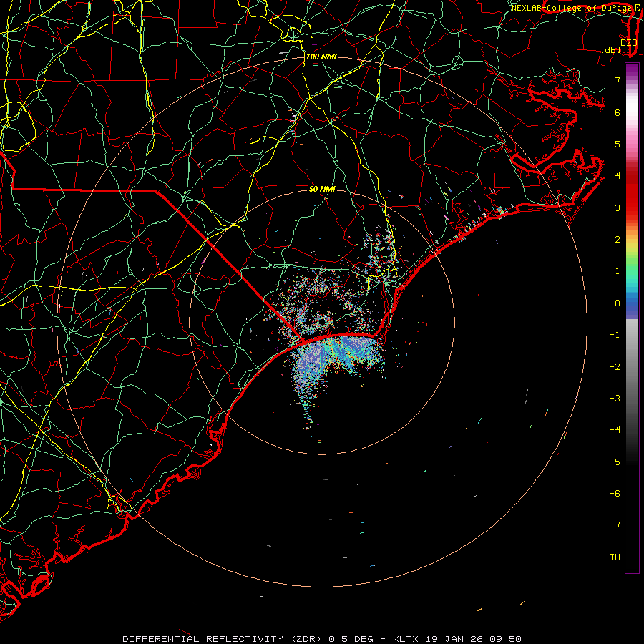Click the "50 NMI" range ring label
The width and height of the screenshot is (644, 644).
(x=322, y=189)
